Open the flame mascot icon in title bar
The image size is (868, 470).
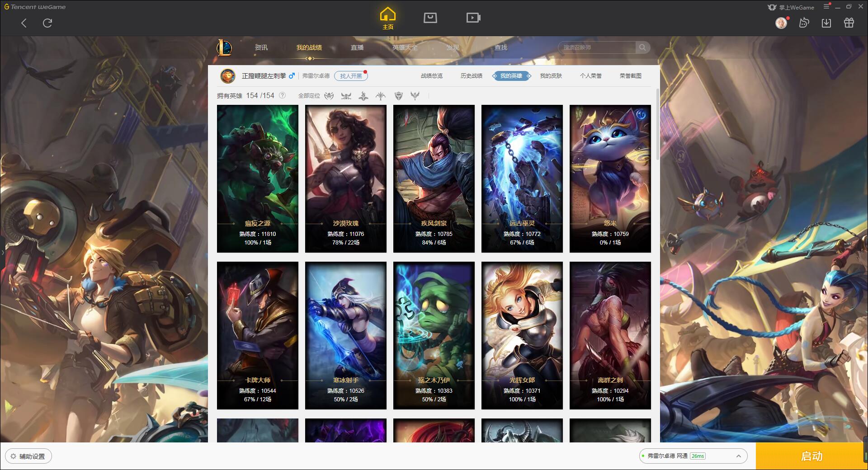[804, 23]
